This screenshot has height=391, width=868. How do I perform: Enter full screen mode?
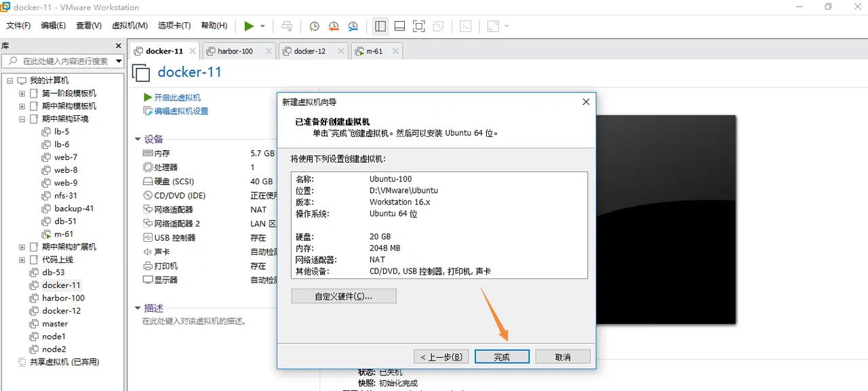(x=418, y=26)
